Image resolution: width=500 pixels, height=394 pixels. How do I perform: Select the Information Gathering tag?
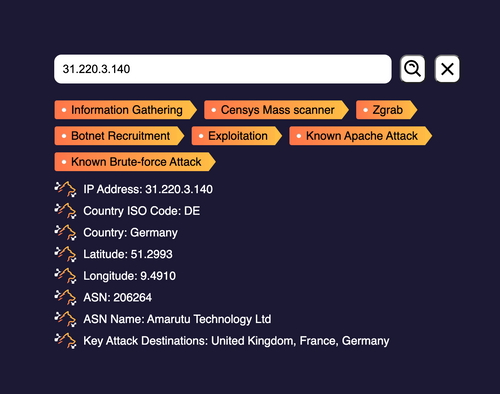coord(126,110)
